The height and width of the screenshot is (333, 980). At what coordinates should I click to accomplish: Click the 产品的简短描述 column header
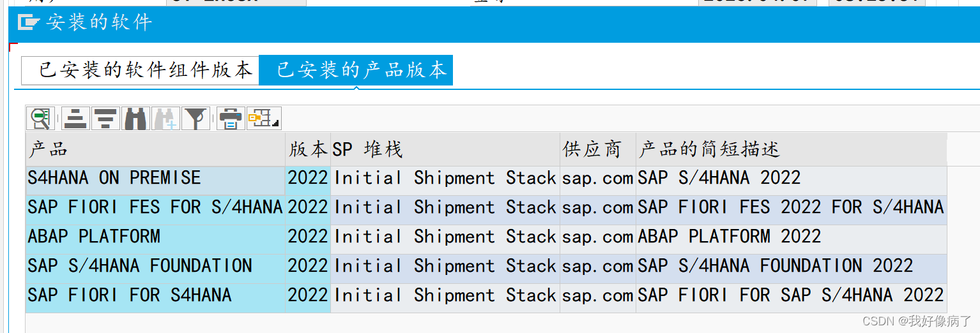[791, 150]
